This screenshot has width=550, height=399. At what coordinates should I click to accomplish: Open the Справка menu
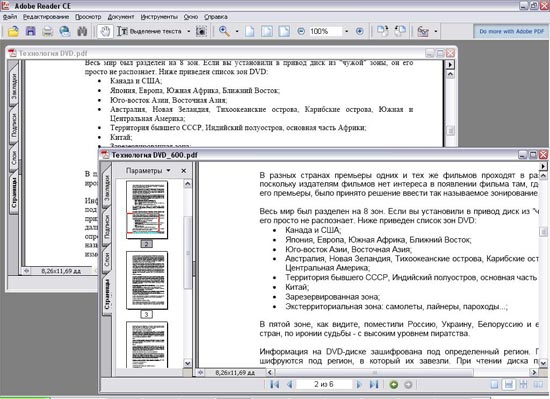pos(216,17)
